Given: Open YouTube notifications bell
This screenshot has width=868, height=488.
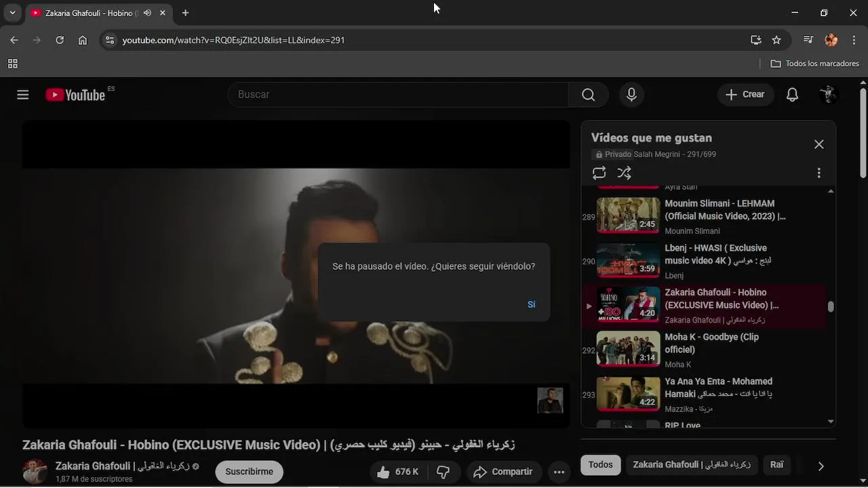Looking at the screenshot, I should [x=792, y=95].
